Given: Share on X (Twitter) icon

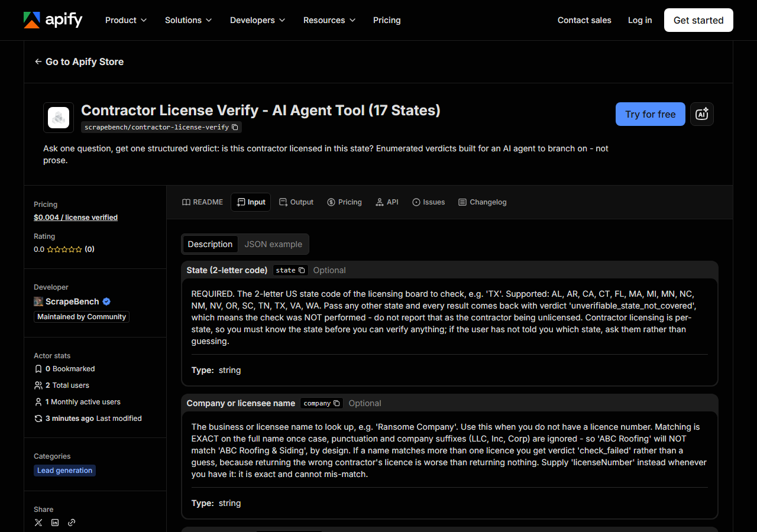Looking at the screenshot, I should 38,523.
